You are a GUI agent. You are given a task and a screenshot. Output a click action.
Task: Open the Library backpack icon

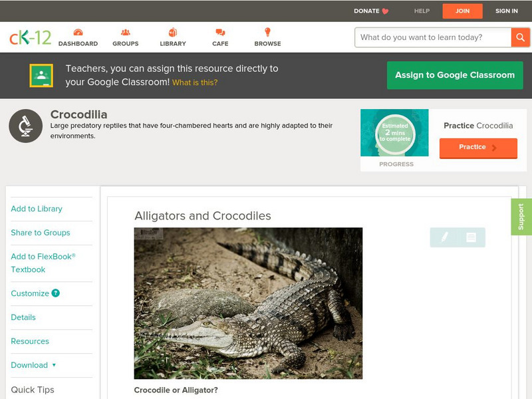(x=173, y=31)
